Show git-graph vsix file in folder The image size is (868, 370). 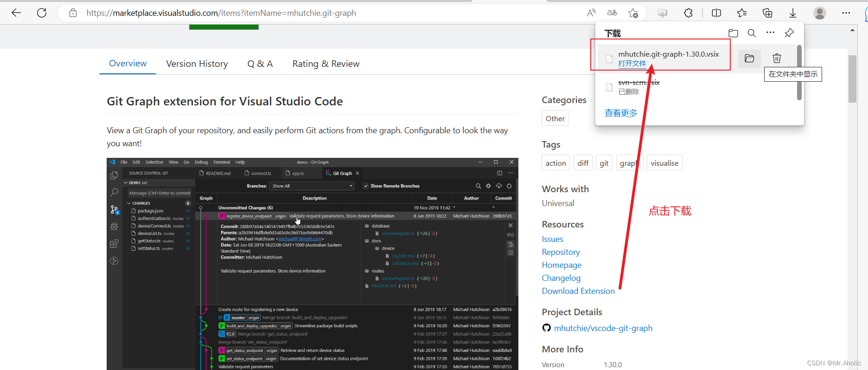[749, 58]
